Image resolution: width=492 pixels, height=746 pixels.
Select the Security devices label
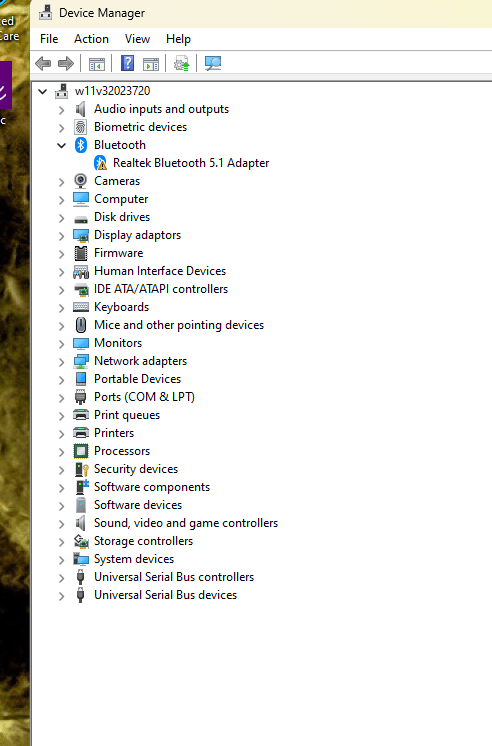[x=136, y=469]
